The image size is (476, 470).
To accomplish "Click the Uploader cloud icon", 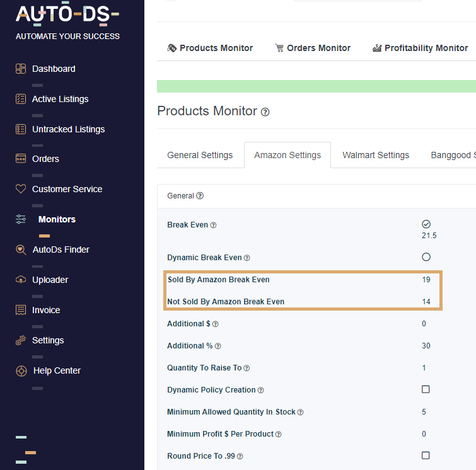I will (x=21, y=280).
